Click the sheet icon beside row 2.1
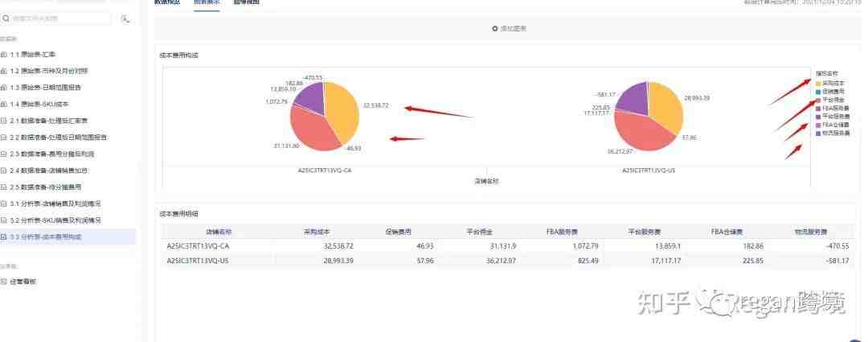The width and height of the screenshot is (868, 342). tap(4, 120)
